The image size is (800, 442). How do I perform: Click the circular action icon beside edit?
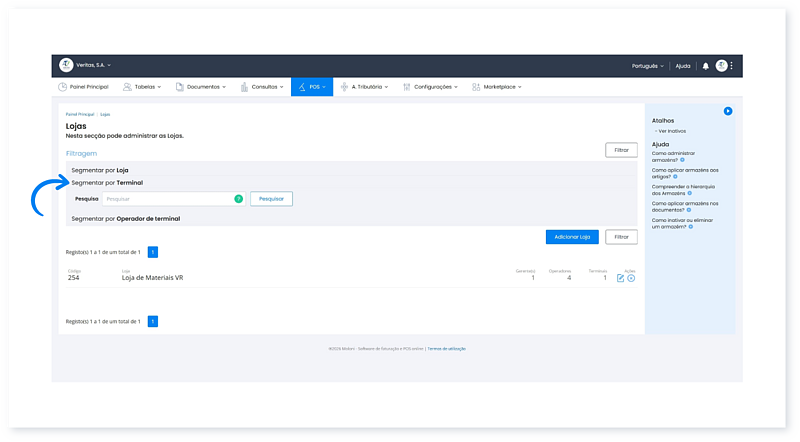[x=631, y=278]
